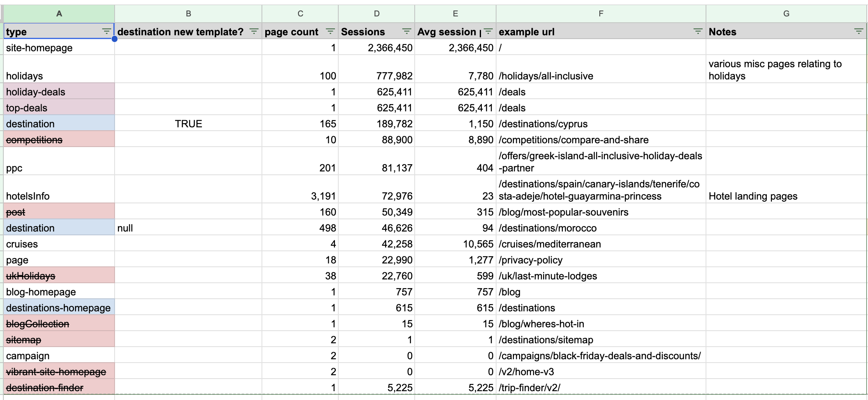
Task: Click the 'various misc pages' note cell
Action: point(786,69)
